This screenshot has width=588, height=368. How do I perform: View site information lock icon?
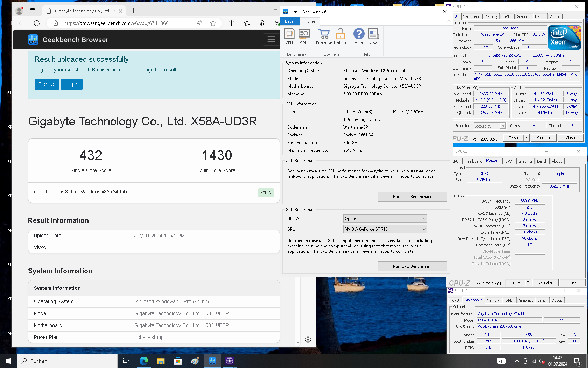point(55,23)
